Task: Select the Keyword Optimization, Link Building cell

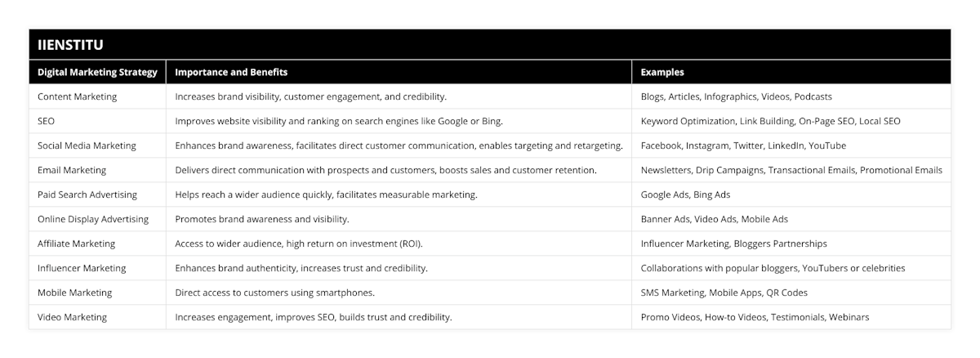Action: tap(770, 121)
